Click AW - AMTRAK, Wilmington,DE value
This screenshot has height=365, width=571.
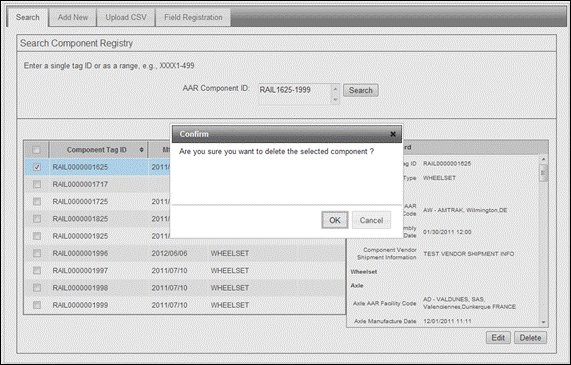click(465, 210)
